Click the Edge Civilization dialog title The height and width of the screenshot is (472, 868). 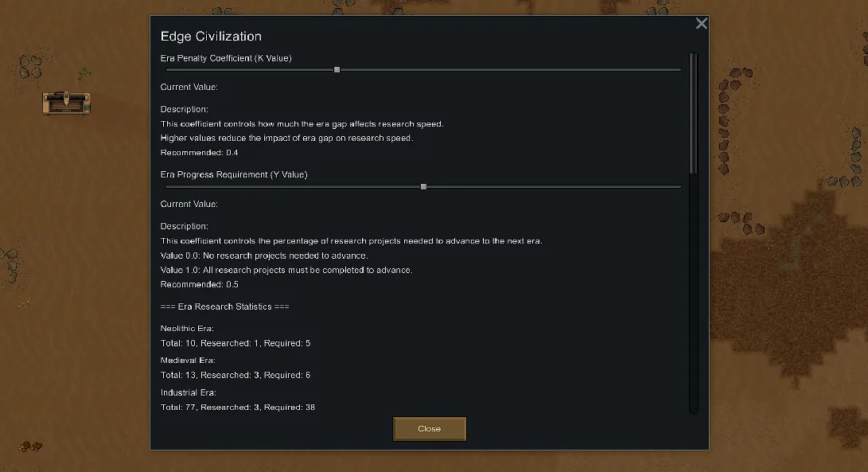pyautogui.click(x=211, y=37)
